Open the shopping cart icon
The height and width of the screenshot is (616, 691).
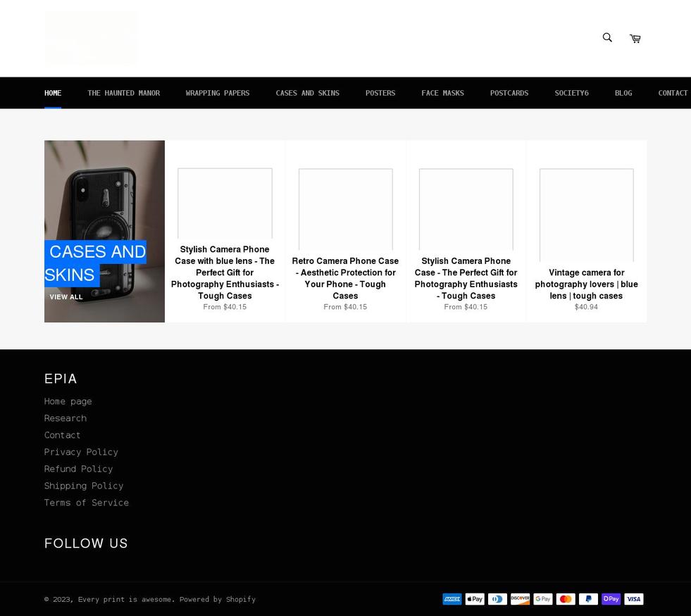pyautogui.click(x=635, y=38)
